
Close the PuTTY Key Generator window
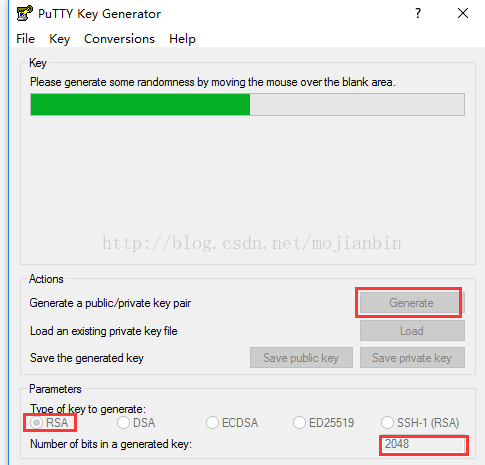click(463, 14)
